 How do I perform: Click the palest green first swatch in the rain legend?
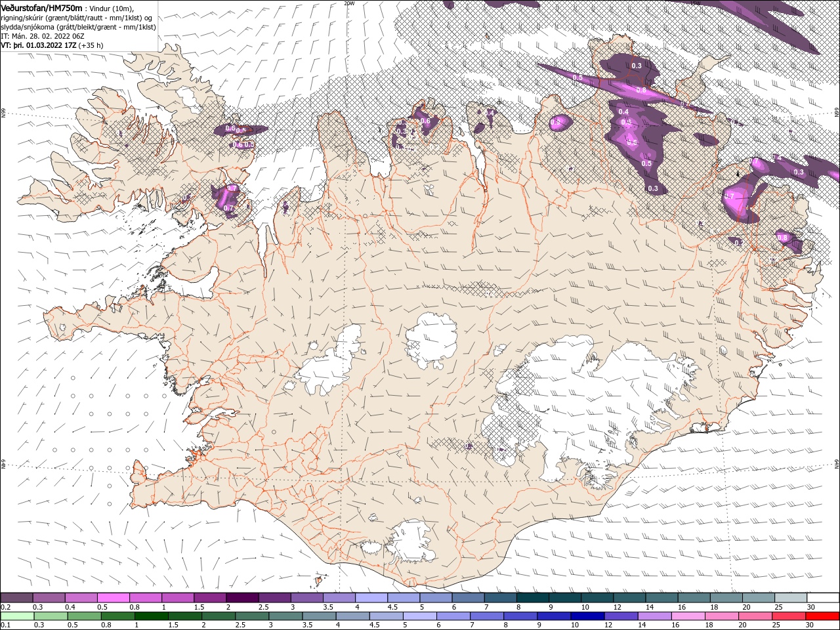click(18, 616)
